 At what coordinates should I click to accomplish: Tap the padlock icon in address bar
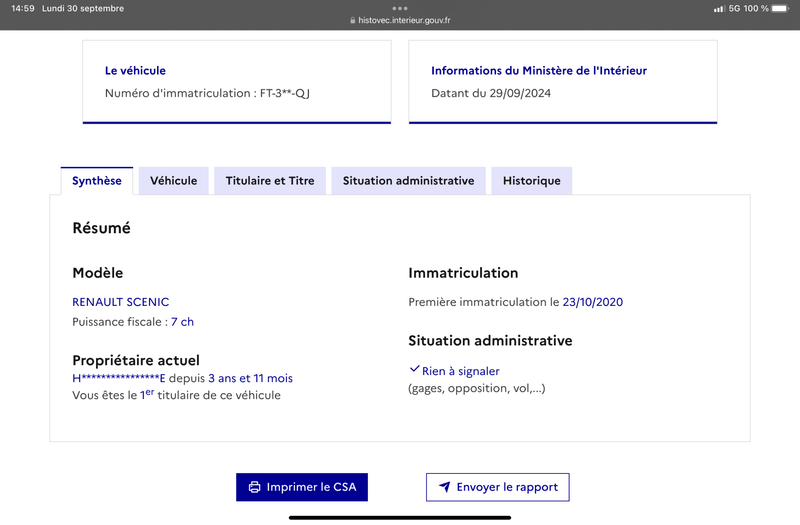coord(353,20)
